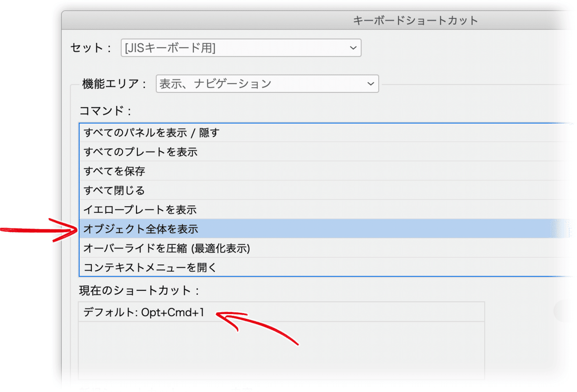Select the コンテキストメニューを開く command
This screenshot has height=392, width=577.
192,267
